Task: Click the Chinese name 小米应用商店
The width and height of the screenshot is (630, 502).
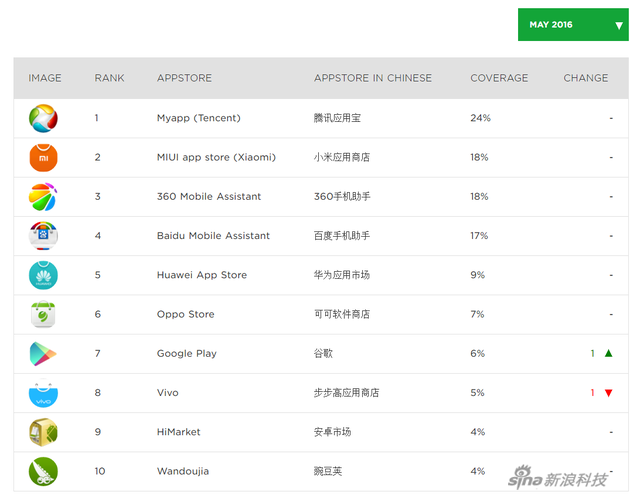Action: tap(342, 157)
